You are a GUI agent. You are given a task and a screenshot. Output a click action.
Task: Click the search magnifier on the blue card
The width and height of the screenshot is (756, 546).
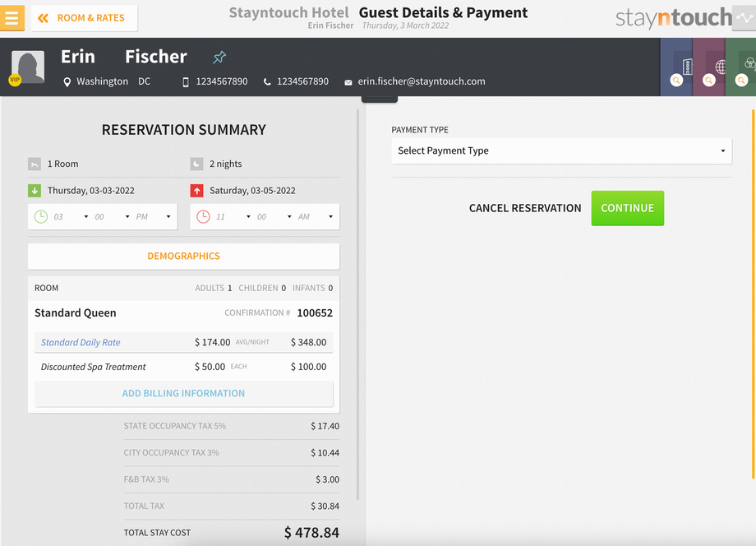pos(676,81)
